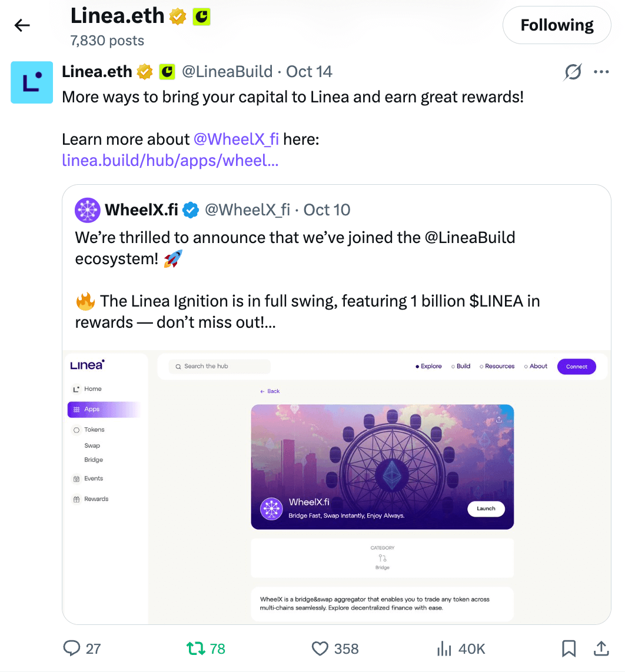625x672 pixels.
Task: Open the three-dot more options menu
Action: (x=601, y=72)
